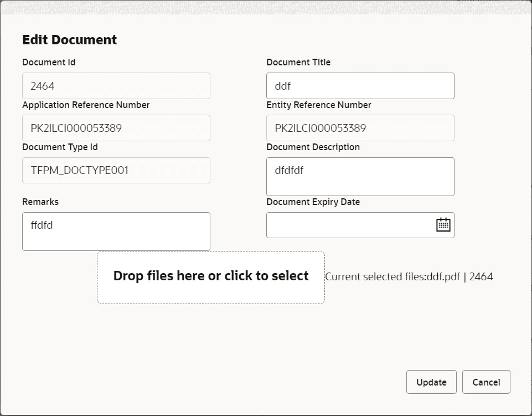The width and height of the screenshot is (532, 416).
Task: Click the Update button
Action: (x=431, y=382)
